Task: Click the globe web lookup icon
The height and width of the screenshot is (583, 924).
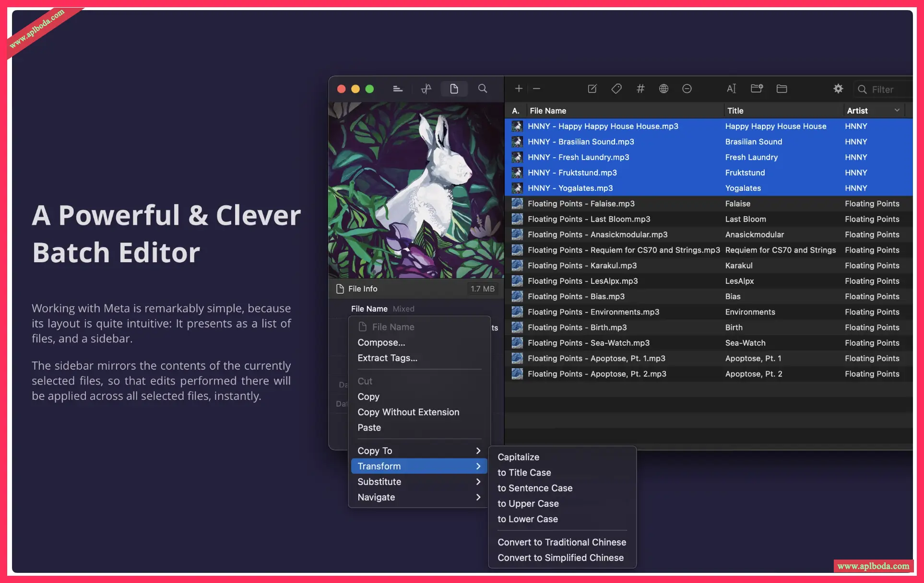Action: point(663,89)
